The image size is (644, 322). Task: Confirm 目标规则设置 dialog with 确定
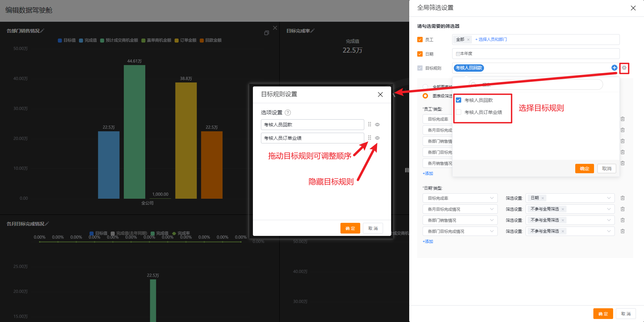point(350,228)
